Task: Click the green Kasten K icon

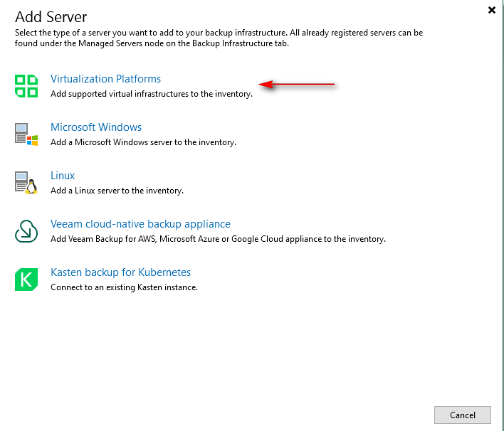Action: [x=26, y=279]
